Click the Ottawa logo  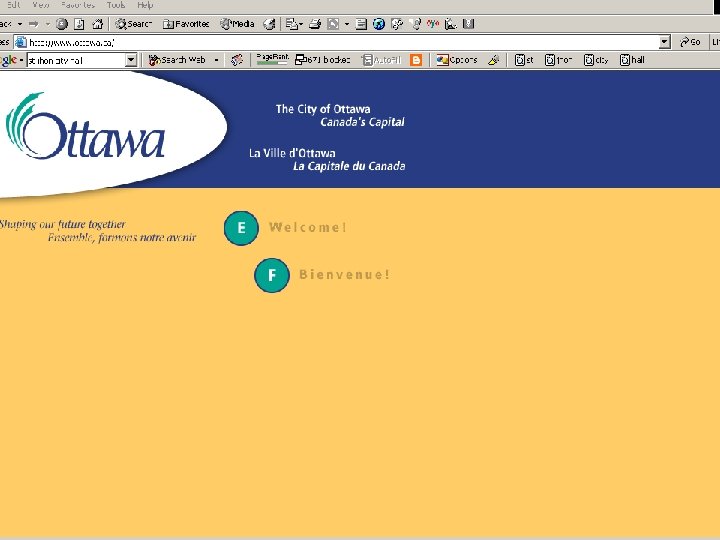(85, 127)
